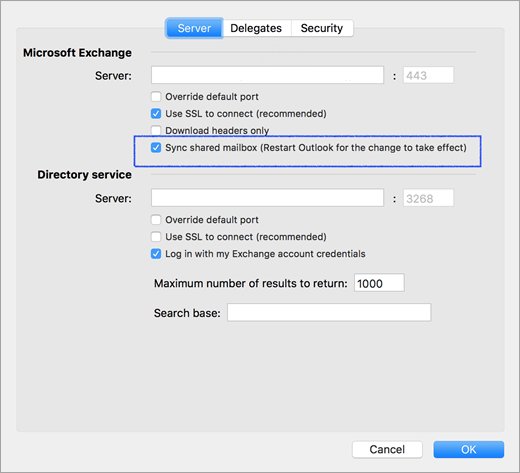This screenshot has height=473, width=520.
Task: Uncheck Log in with my Exchange account credentials
Action: (x=156, y=254)
